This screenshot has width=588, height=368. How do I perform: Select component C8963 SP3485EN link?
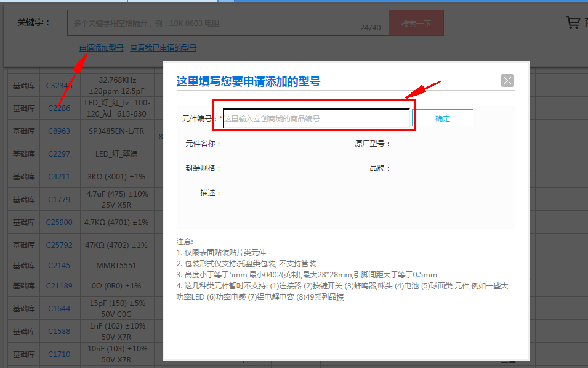click(60, 131)
